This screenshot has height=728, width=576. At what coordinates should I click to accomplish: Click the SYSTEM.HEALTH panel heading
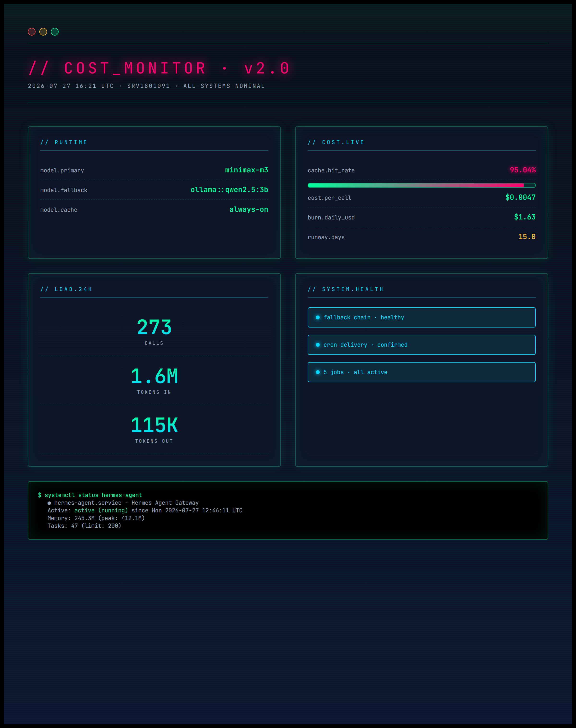point(346,289)
